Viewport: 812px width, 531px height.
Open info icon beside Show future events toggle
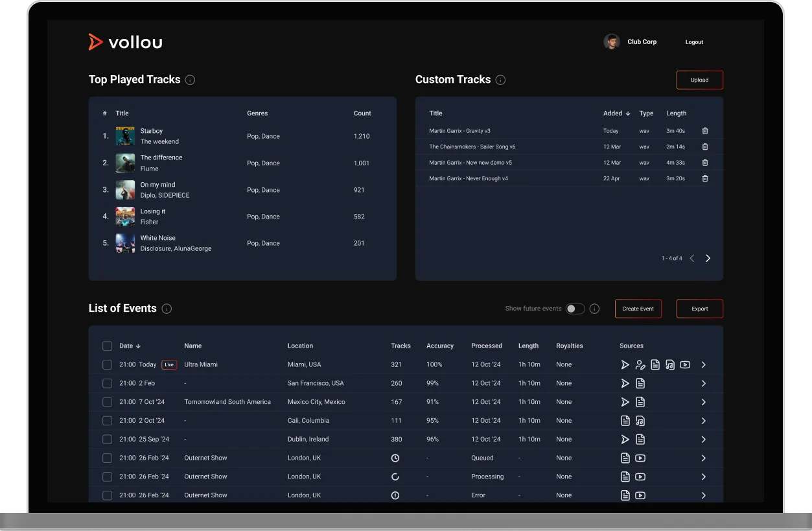tap(594, 309)
